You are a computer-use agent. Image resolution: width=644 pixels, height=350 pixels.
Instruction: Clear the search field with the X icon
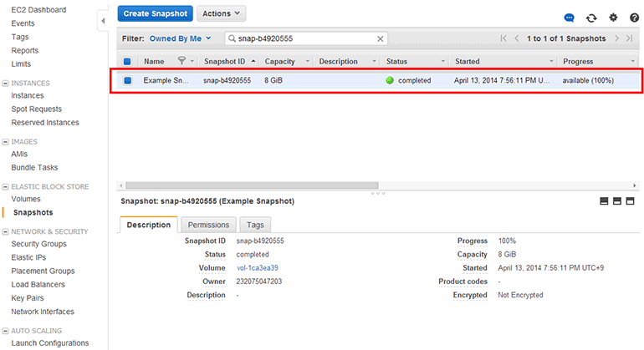[381, 38]
